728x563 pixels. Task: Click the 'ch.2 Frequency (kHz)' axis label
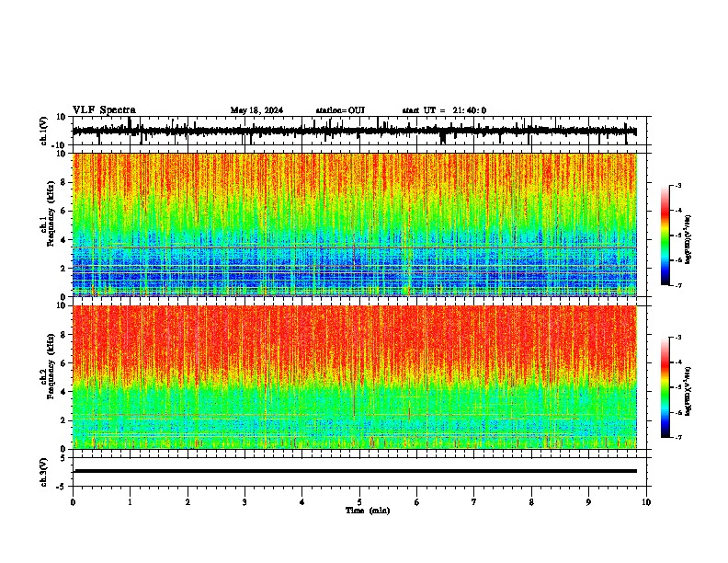coord(50,366)
